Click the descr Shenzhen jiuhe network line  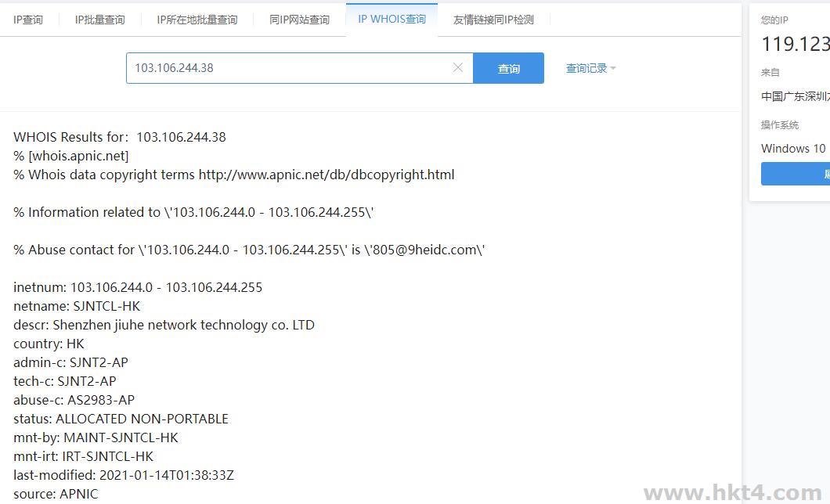click(x=164, y=325)
